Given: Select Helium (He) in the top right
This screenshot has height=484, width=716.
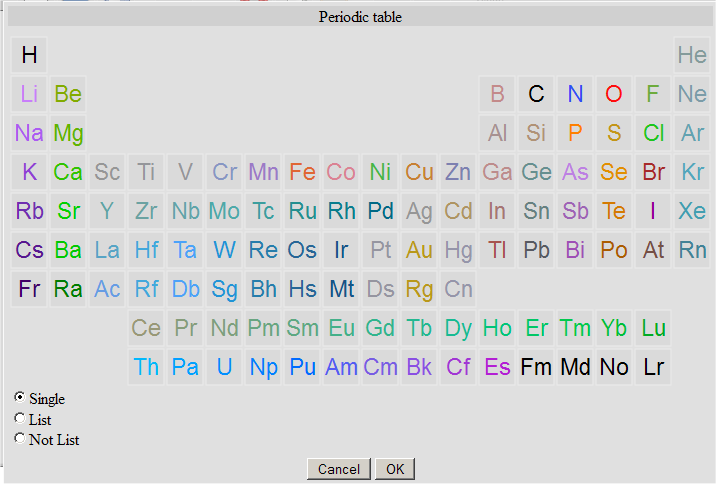Looking at the screenshot, I should click(x=692, y=55).
